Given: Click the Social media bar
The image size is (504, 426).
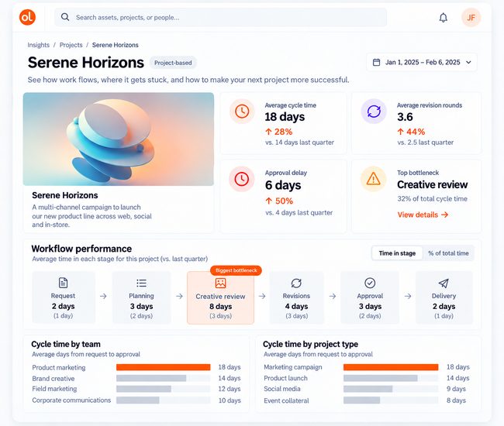Looking at the screenshot, I should pyautogui.click(x=368, y=389).
